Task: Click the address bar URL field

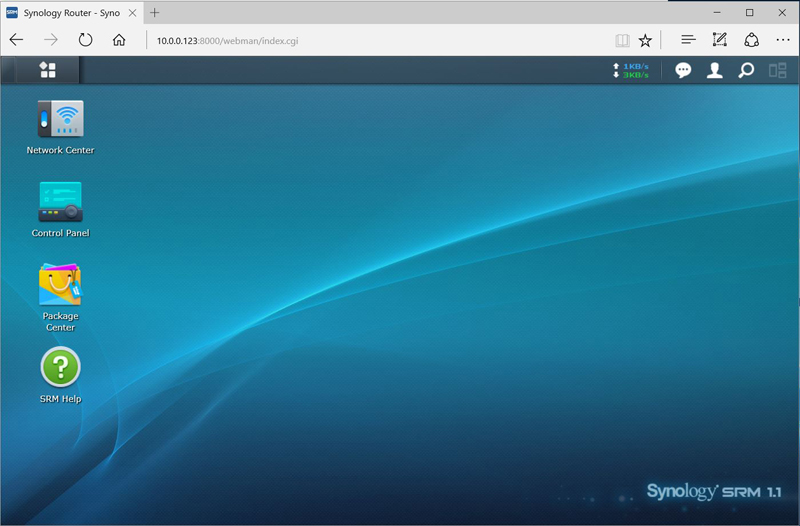Action: tap(378, 41)
